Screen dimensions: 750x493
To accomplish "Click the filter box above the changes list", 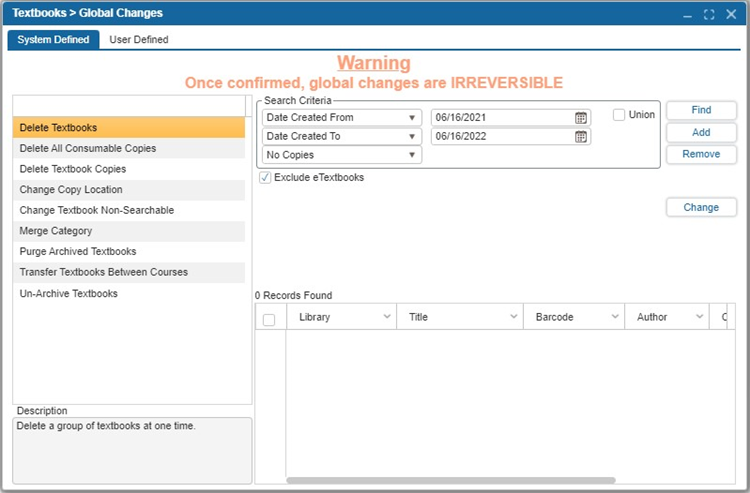I will (129, 106).
